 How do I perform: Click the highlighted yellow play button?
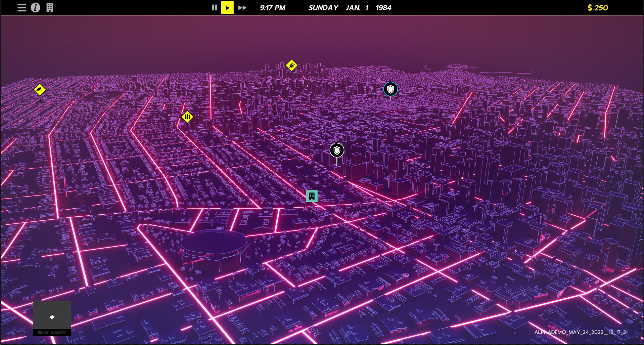pyautogui.click(x=227, y=7)
